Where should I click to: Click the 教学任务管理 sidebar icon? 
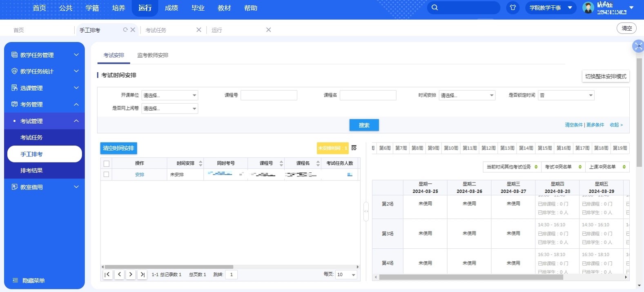pyautogui.click(x=14, y=55)
